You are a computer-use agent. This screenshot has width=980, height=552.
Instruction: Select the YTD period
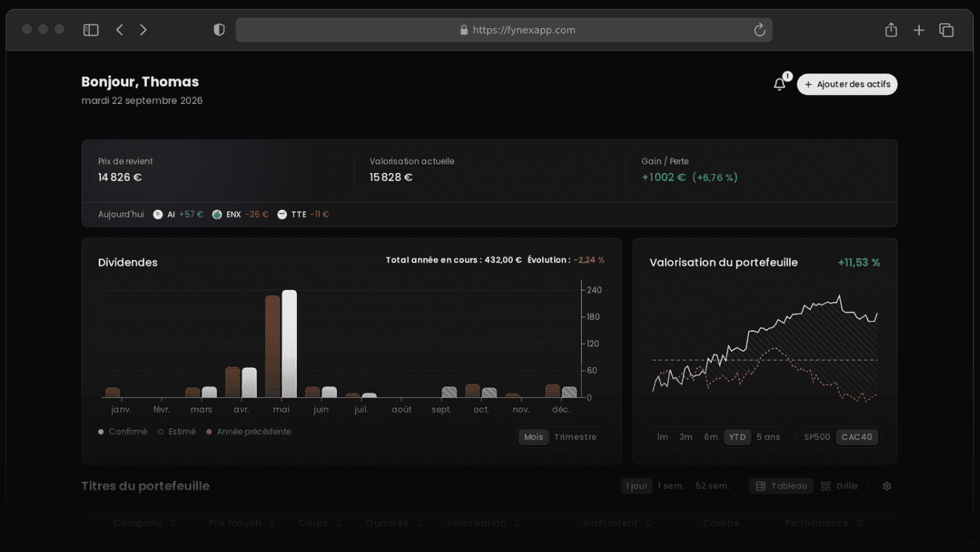(737, 437)
